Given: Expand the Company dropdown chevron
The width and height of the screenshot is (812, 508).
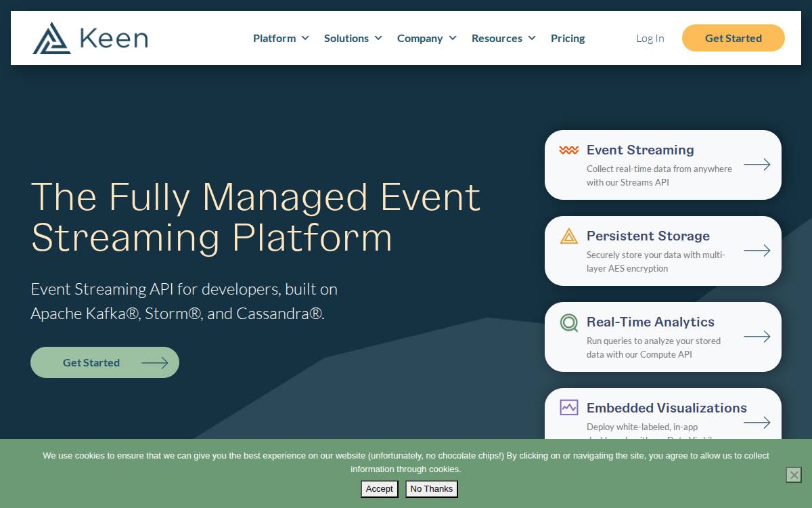Looking at the screenshot, I should [x=453, y=38].
